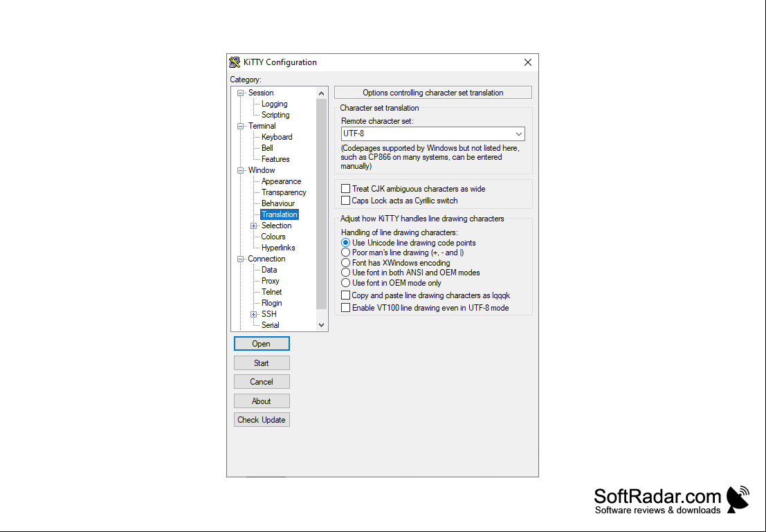Open the Proxy settings
Viewport: 766px width, 532px height.
coord(270,281)
